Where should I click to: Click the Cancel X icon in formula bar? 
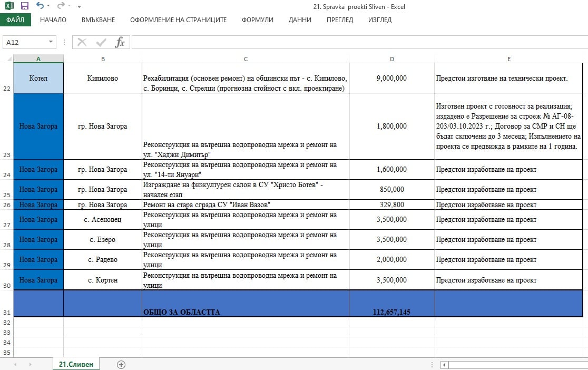click(82, 42)
